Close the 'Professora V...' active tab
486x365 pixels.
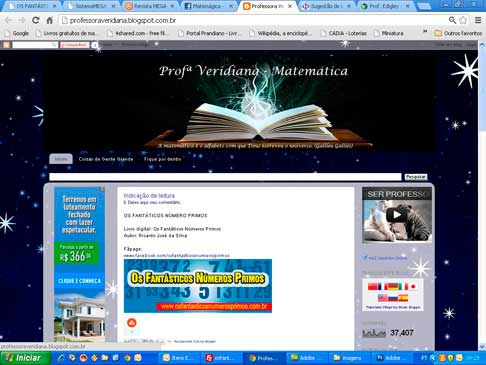coord(290,6)
